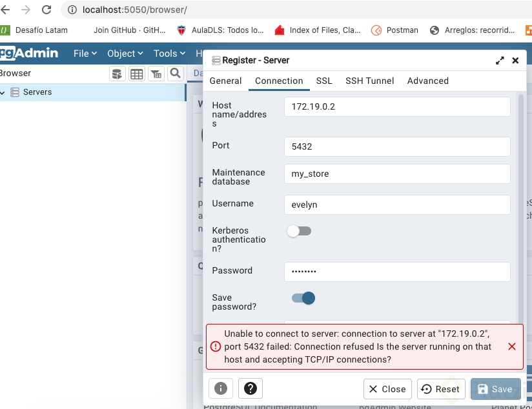Open the Tools menu
The width and height of the screenshot is (532, 409).
(x=169, y=54)
